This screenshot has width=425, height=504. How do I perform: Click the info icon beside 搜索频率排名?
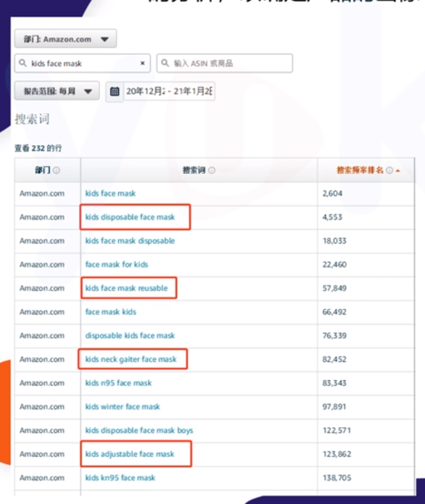tap(389, 170)
